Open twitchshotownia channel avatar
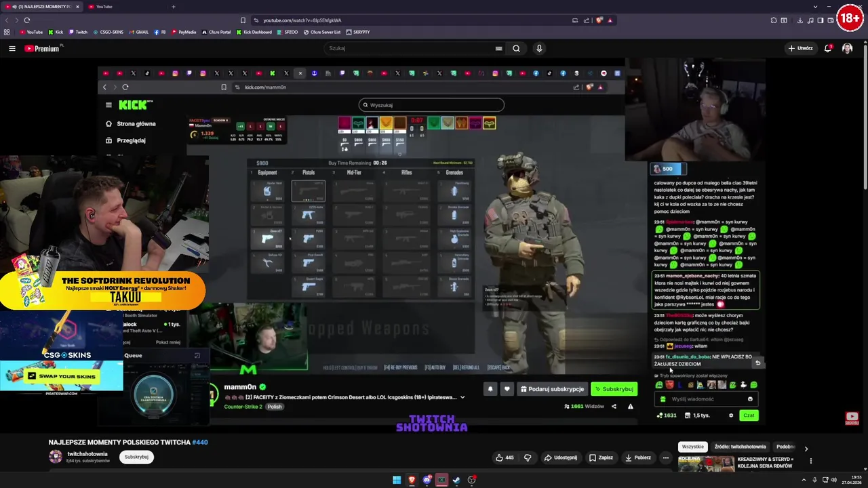This screenshot has height=488, width=868. tap(56, 456)
